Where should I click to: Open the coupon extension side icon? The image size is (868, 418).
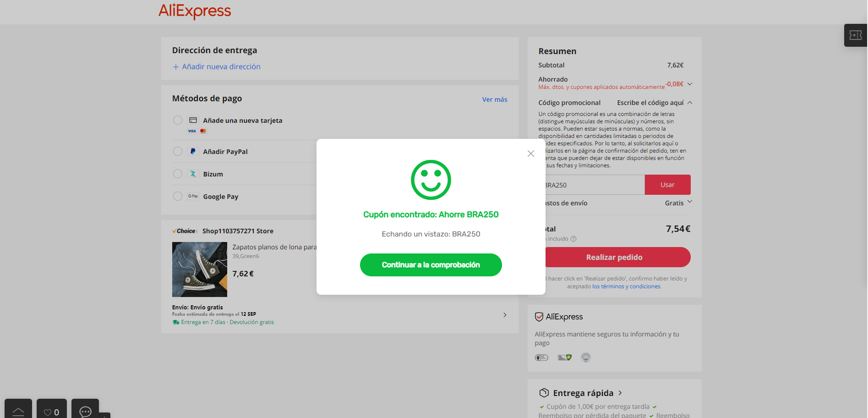(x=855, y=35)
